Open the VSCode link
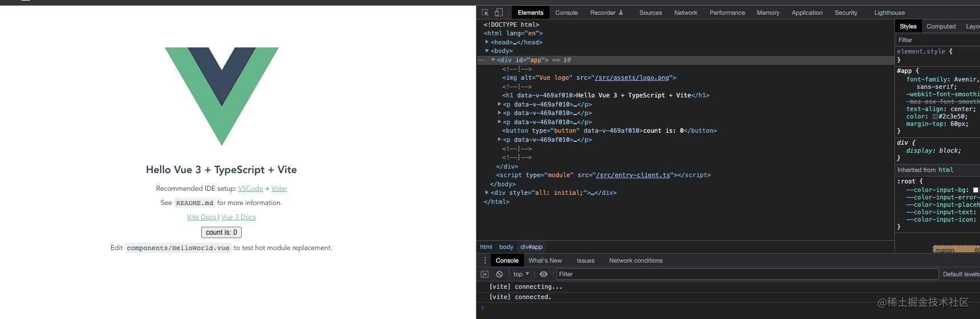 (250, 189)
